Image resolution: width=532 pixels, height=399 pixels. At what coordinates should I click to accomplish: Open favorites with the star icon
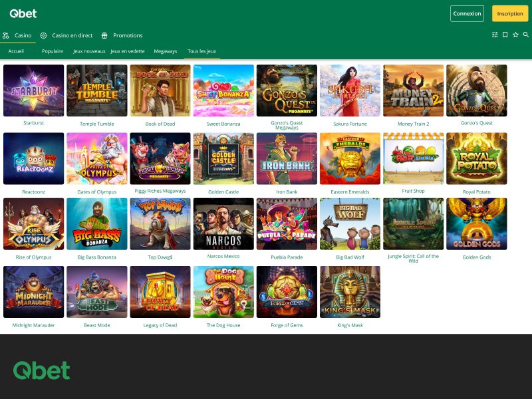[516, 35]
